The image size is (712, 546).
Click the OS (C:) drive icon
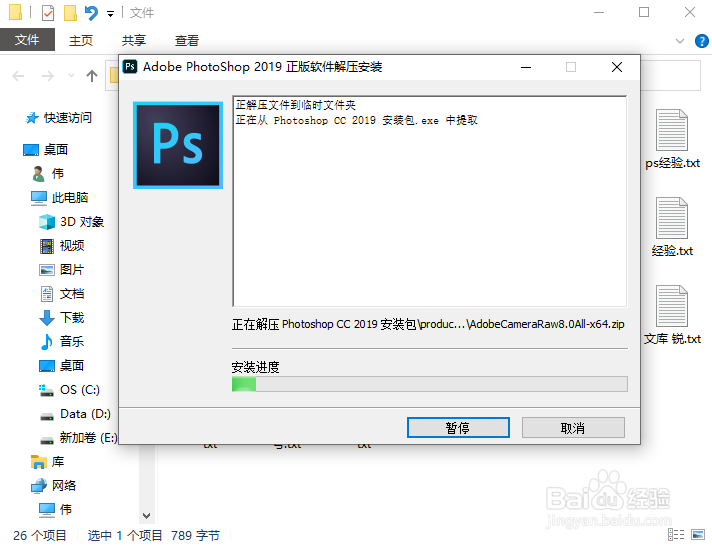pos(46,390)
